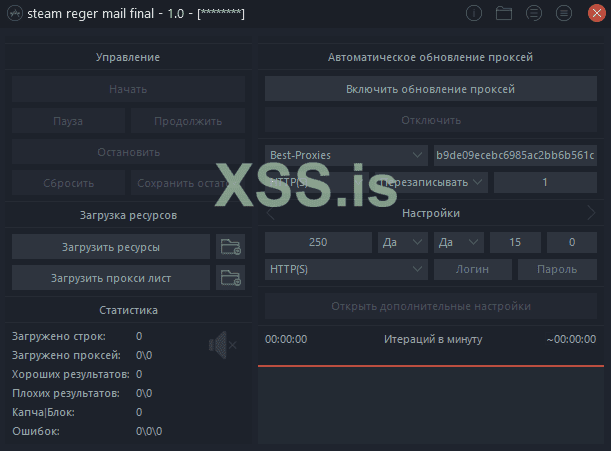Open the info icon in title bar
The height and width of the screenshot is (451, 611).
pos(474,14)
